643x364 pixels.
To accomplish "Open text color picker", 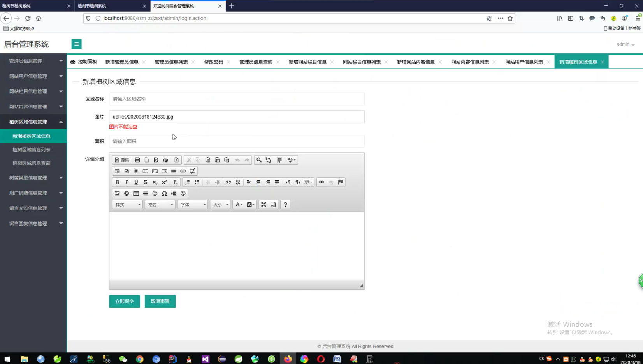I will (239, 205).
